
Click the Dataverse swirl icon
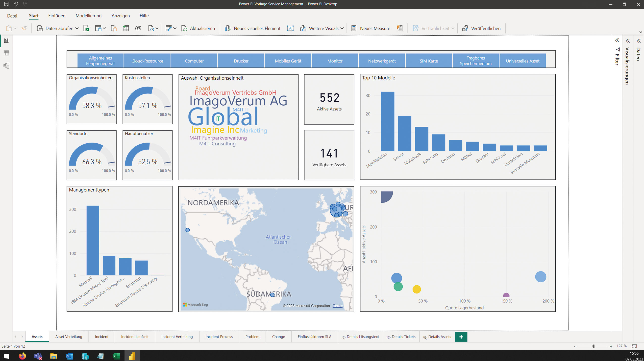pyautogui.click(x=138, y=28)
